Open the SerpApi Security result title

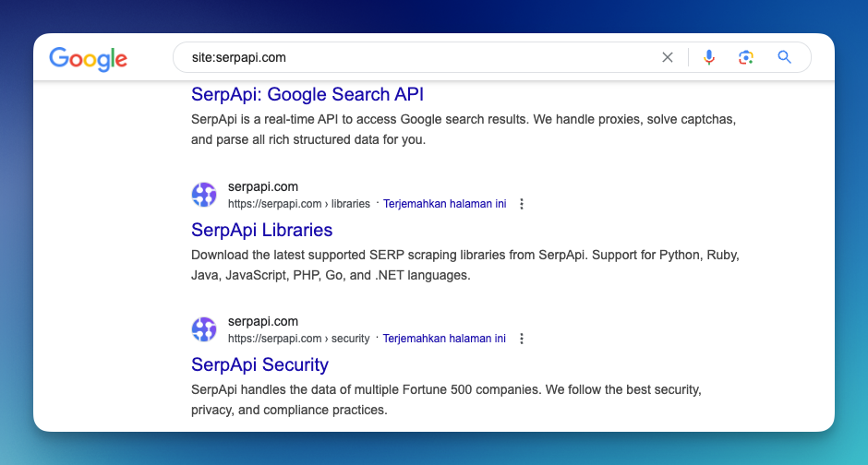pyautogui.click(x=259, y=365)
